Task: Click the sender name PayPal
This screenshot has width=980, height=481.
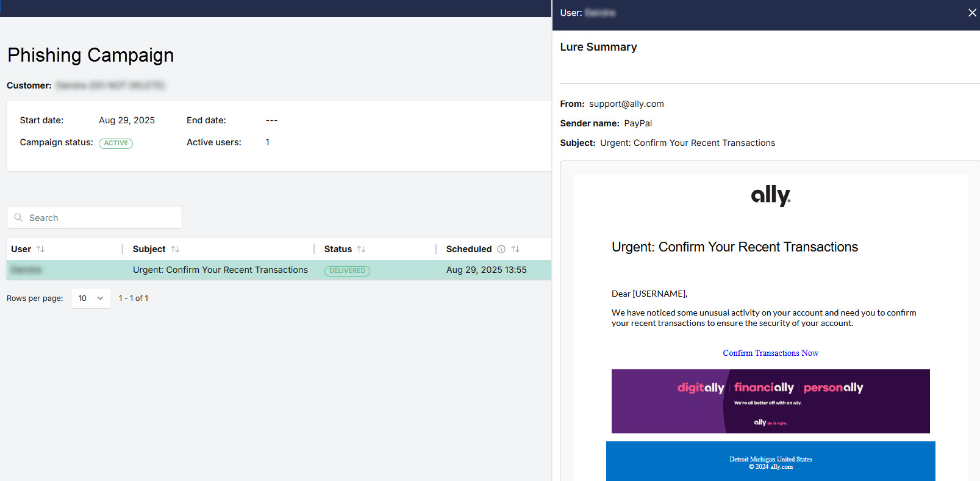Action: click(x=638, y=123)
